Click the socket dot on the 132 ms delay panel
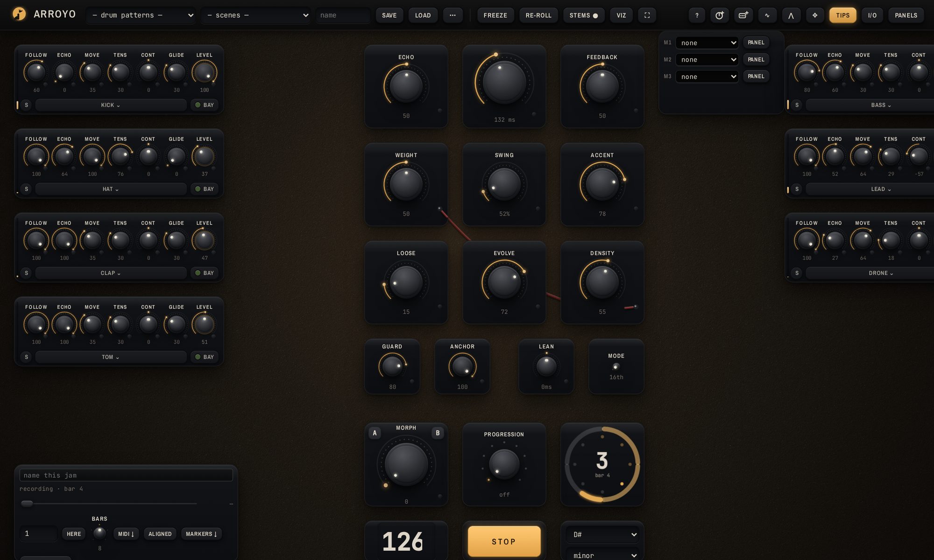The height and width of the screenshot is (560, 934). coord(534,114)
